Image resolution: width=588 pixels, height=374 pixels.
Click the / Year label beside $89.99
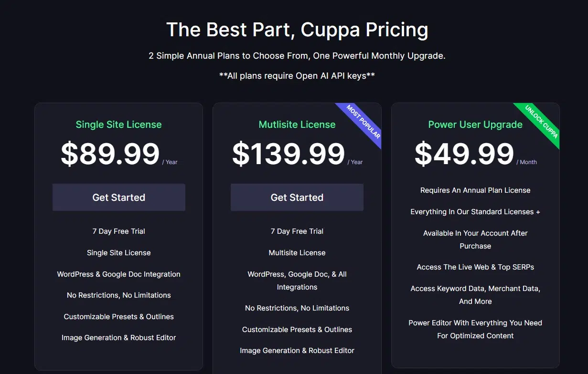click(171, 162)
